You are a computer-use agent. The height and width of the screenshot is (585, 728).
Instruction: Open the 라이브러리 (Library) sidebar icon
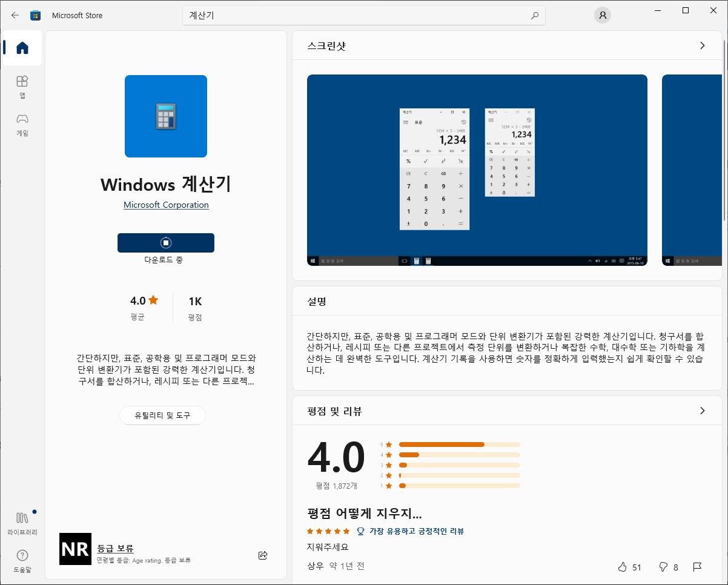coord(21,522)
